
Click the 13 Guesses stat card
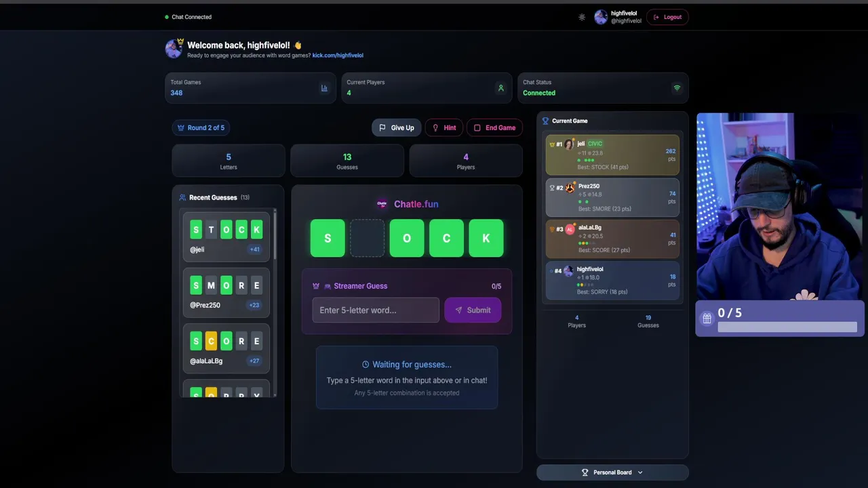[347, 161]
